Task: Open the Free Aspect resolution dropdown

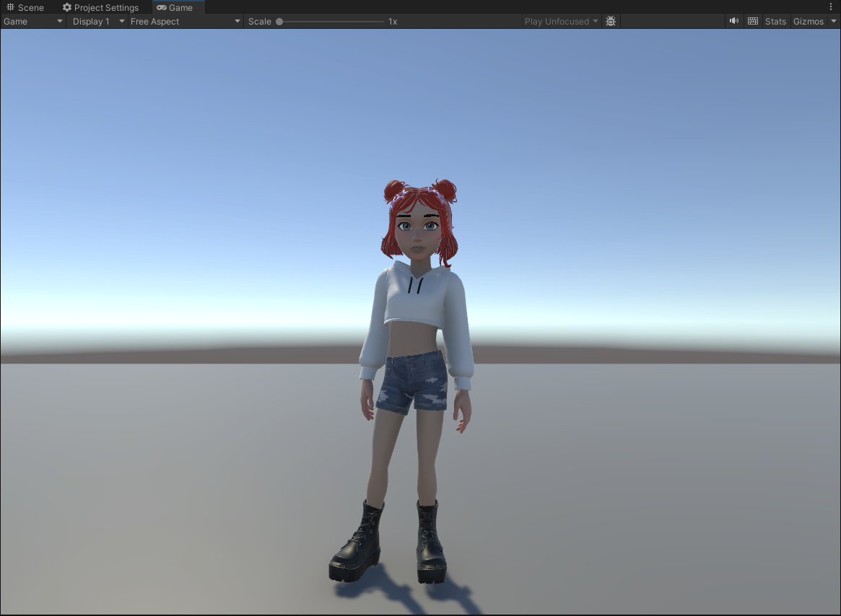Action: pyautogui.click(x=184, y=21)
